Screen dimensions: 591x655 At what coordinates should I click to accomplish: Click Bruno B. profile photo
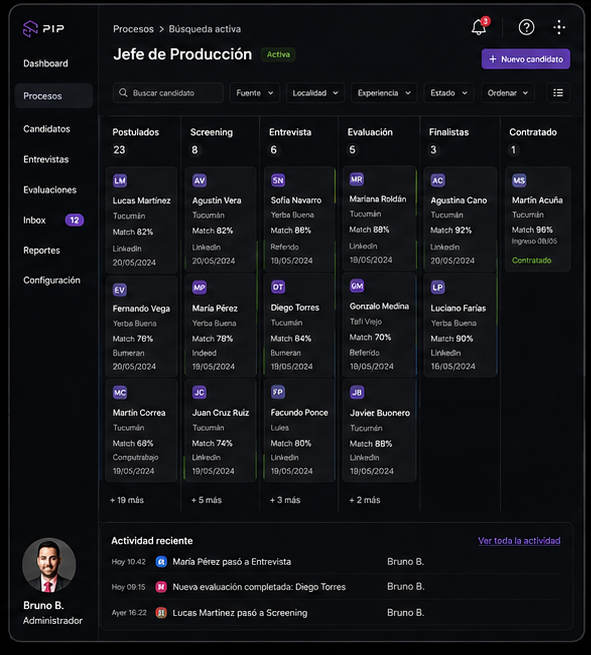[x=49, y=565]
